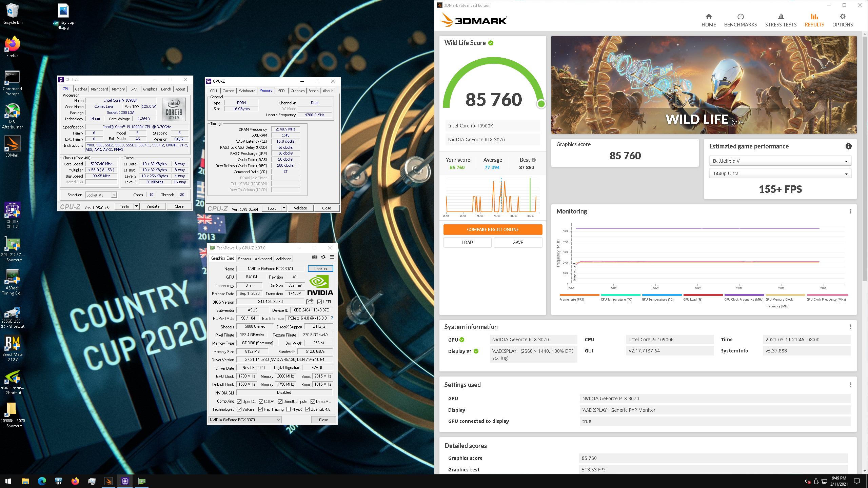868x488 pixels.
Task: Toggle the PhysX checkbox
Action: (x=288, y=409)
